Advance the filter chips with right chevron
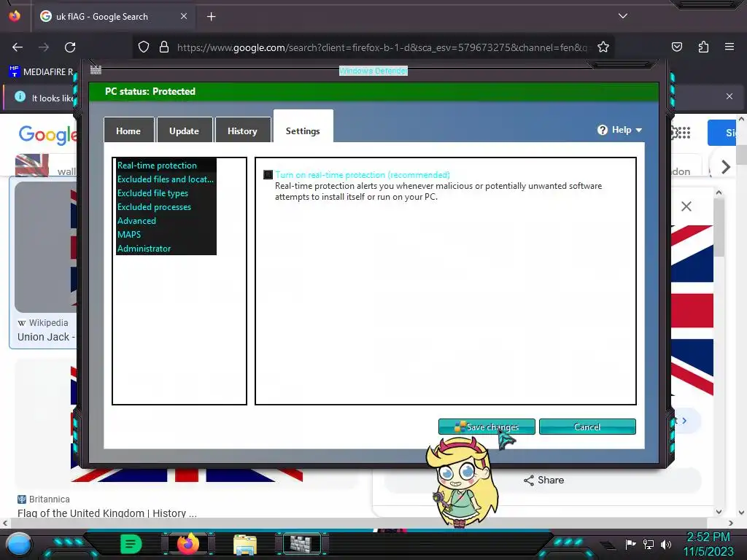This screenshot has height=560, width=747. (726, 167)
